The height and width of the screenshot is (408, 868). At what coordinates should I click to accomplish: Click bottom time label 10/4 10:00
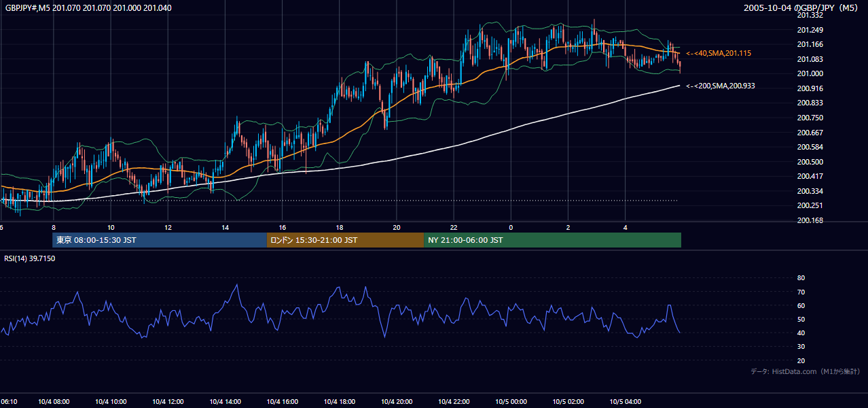click(111, 402)
